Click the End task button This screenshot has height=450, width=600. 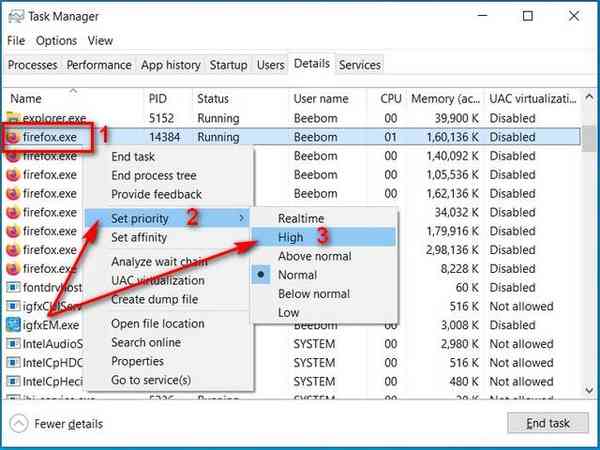tap(547, 424)
